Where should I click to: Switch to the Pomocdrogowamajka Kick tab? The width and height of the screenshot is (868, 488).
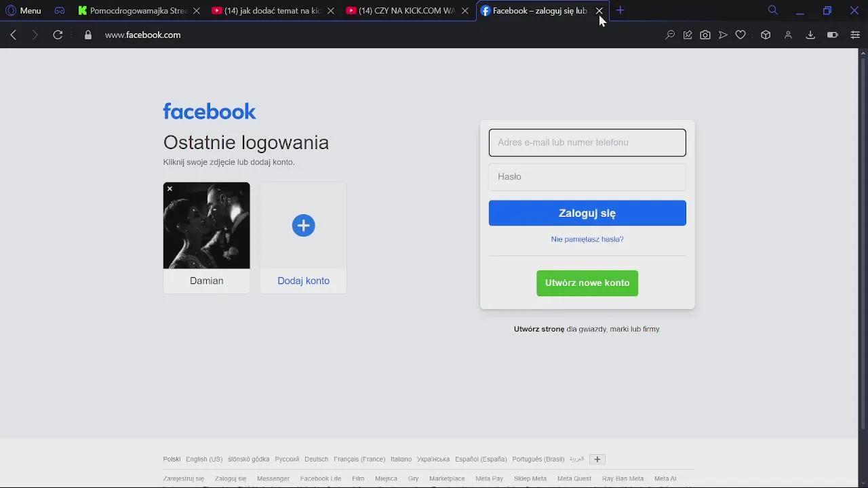pyautogui.click(x=138, y=11)
